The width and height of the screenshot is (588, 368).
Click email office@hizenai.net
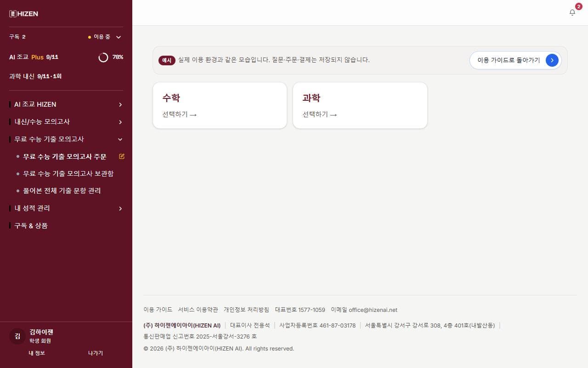click(364, 310)
